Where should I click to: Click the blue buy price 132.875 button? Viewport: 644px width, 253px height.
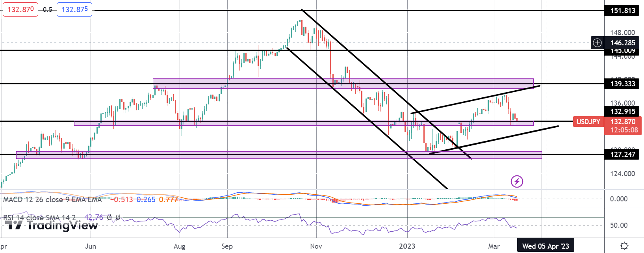coord(74,9)
